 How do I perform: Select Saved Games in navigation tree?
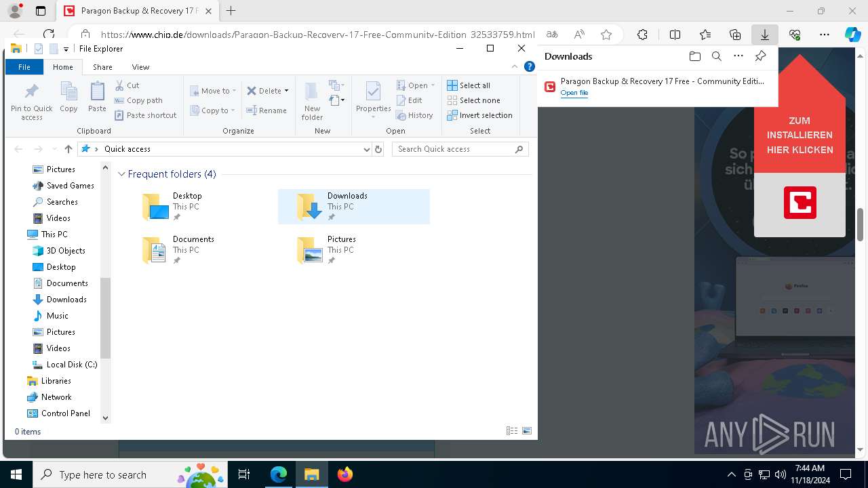coord(63,186)
